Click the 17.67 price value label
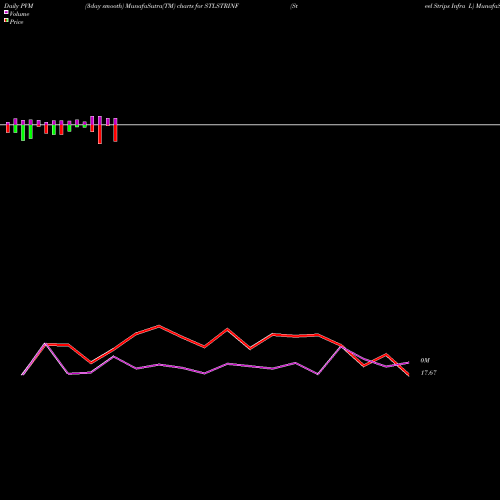 (x=428, y=373)
